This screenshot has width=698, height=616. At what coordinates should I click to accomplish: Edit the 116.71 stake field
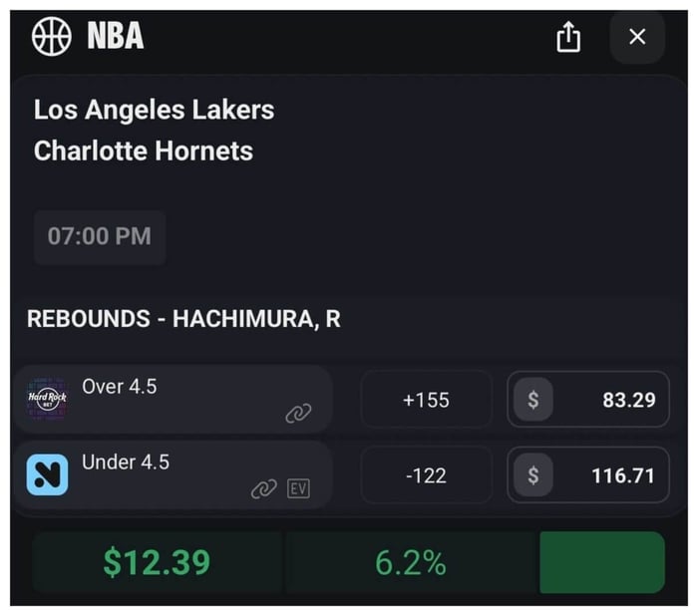pyautogui.click(x=613, y=475)
